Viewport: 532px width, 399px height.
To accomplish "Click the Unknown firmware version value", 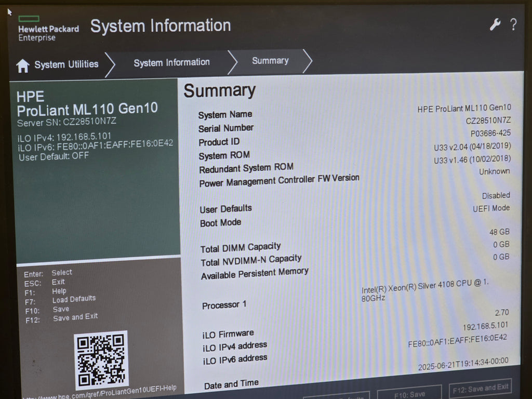I will click(495, 171).
